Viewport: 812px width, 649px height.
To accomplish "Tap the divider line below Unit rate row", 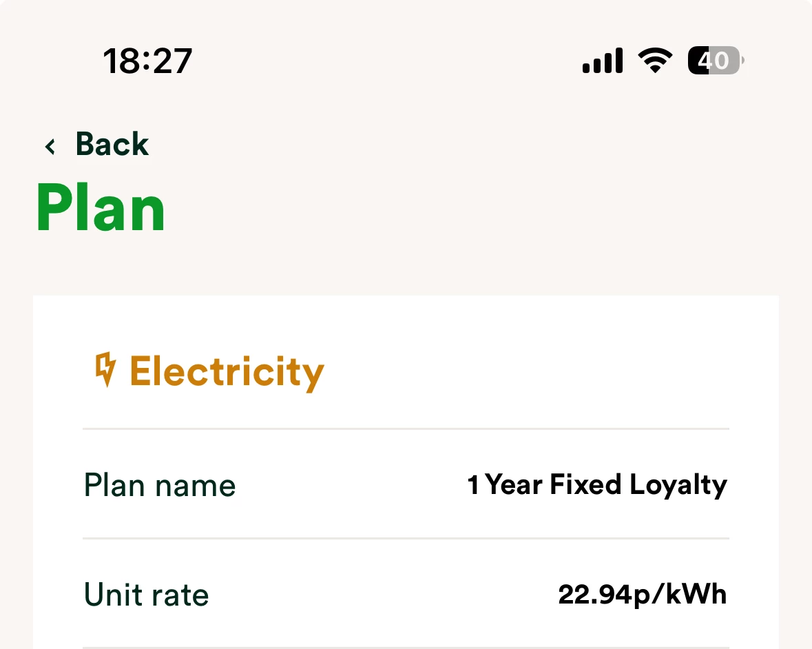I will point(406,647).
